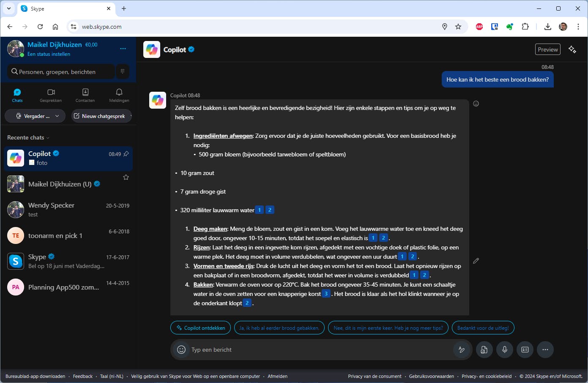Click the location permission icon in the address bar
The width and height of the screenshot is (588, 383).
tap(445, 27)
